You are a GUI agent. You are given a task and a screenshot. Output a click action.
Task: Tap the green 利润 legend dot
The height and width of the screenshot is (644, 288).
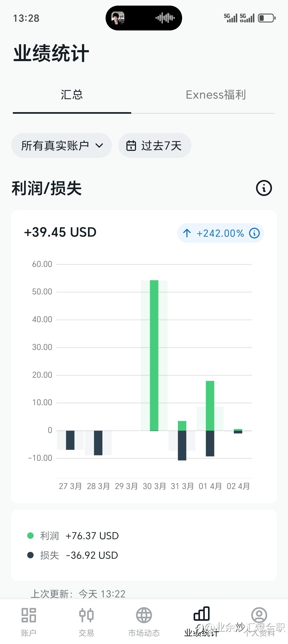click(30, 536)
